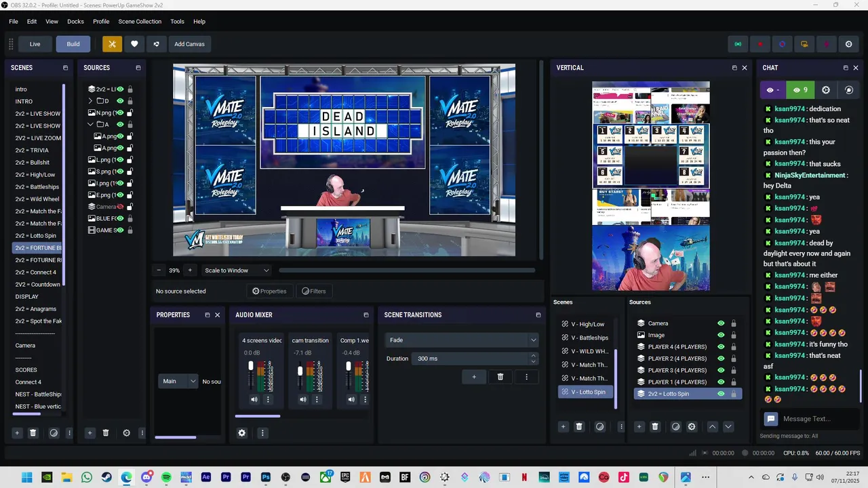Add a new scene in Scenes dock

coord(17,432)
